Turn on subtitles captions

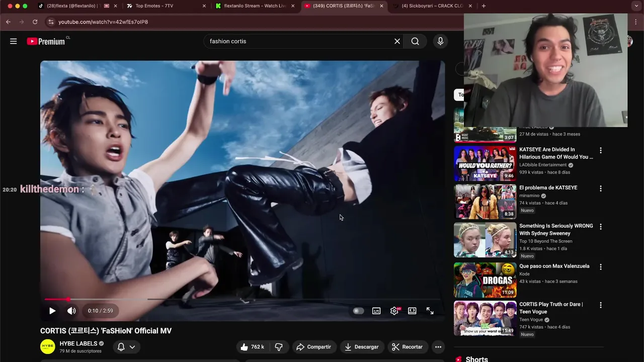click(376, 311)
